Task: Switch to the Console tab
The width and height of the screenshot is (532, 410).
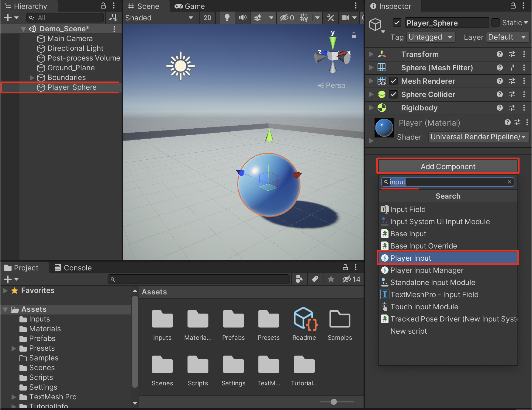Action: coord(73,268)
